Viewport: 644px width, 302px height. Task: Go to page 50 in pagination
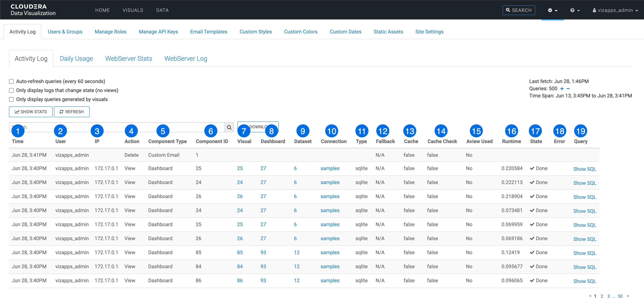tap(620, 296)
